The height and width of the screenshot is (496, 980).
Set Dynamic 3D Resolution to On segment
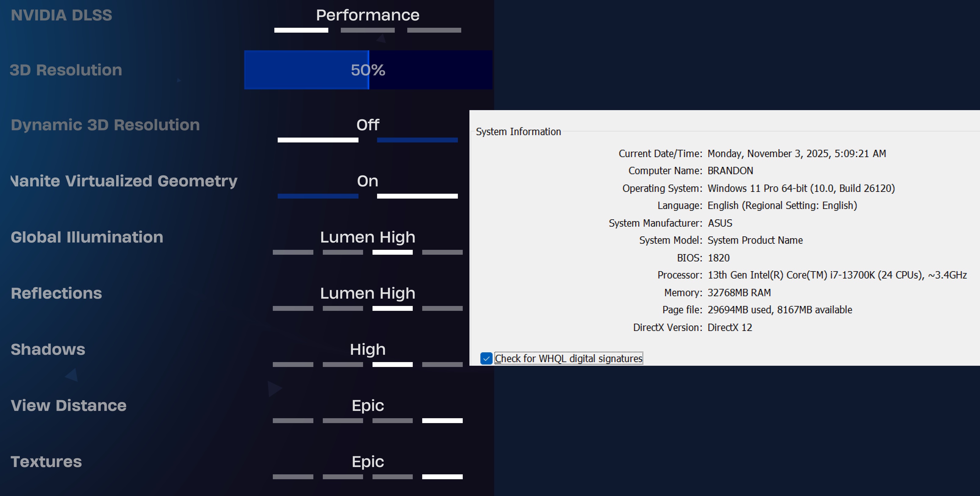click(x=417, y=140)
